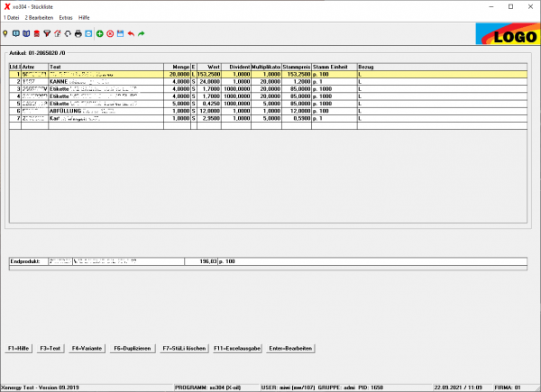
Task: Click the F4=Variante button
Action: pyautogui.click(x=87, y=348)
